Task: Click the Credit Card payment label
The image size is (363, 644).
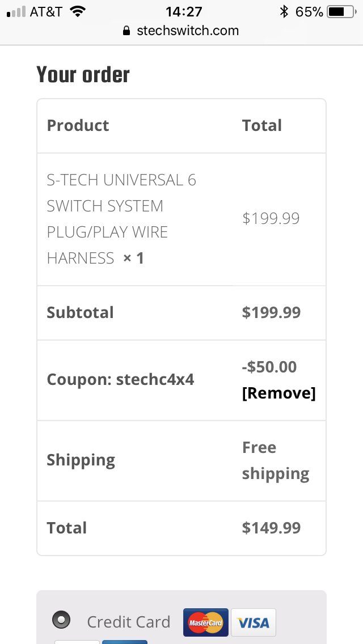Action: (128, 622)
